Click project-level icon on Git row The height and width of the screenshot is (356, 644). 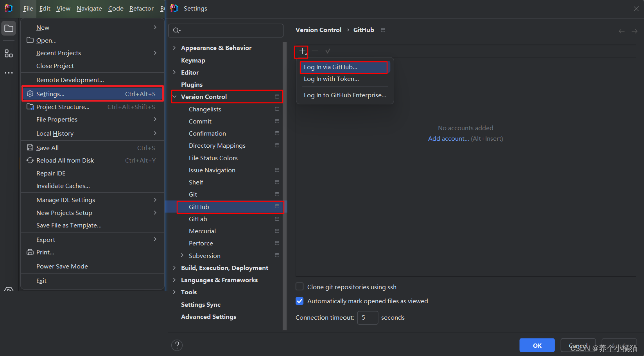pyautogui.click(x=277, y=194)
